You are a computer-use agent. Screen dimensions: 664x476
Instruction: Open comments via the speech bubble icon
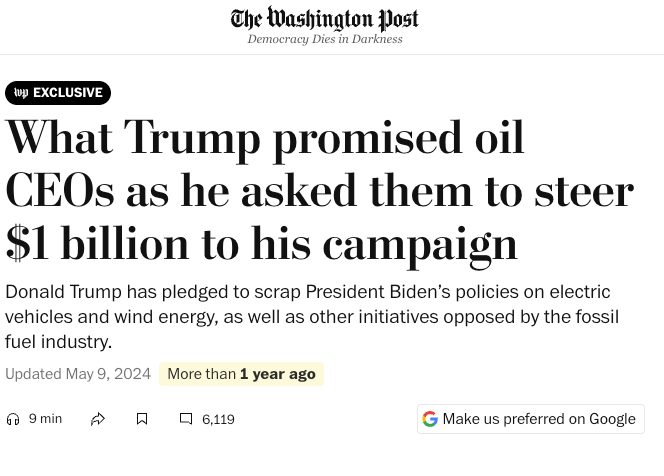[x=186, y=419]
